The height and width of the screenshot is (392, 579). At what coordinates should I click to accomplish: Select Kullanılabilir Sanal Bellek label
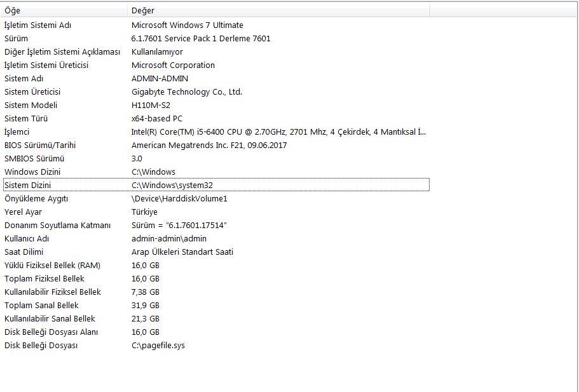[x=50, y=318]
